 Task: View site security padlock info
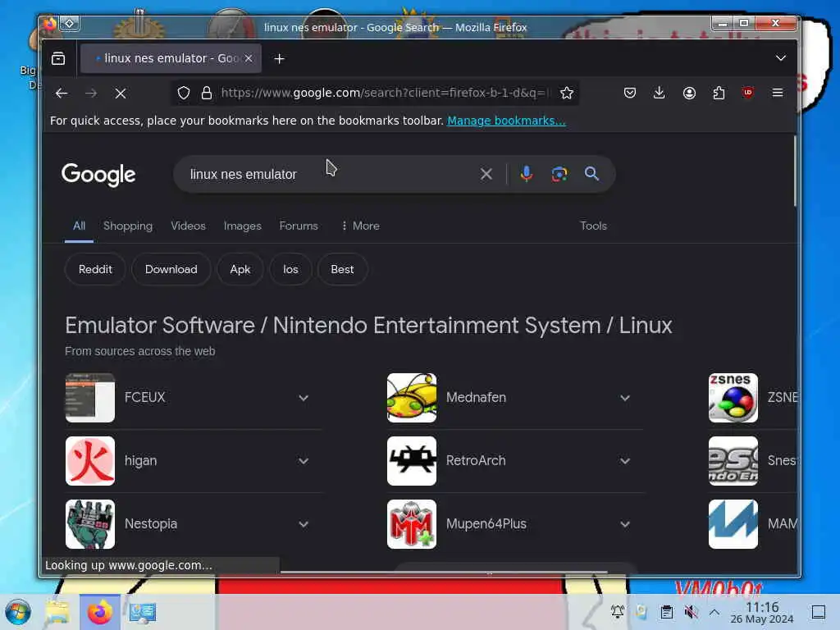coord(207,94)
